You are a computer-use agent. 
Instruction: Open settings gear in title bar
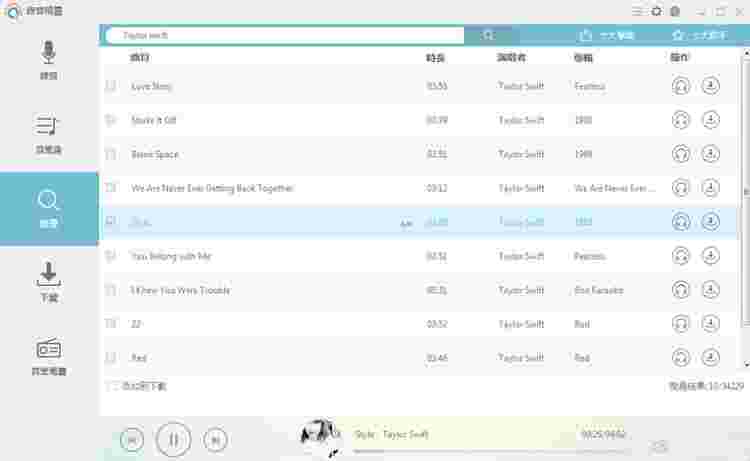coord(656,11)
